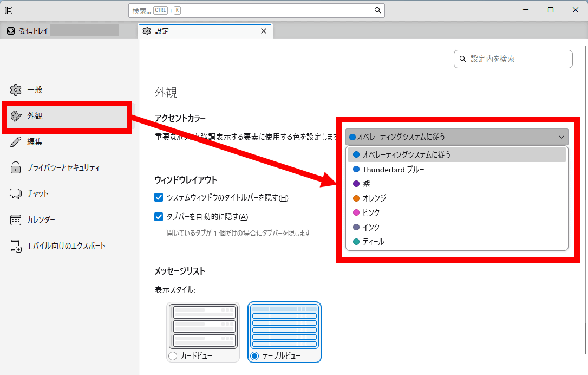Close the Settings tab

pyautogui.click(x=264, y=31)
